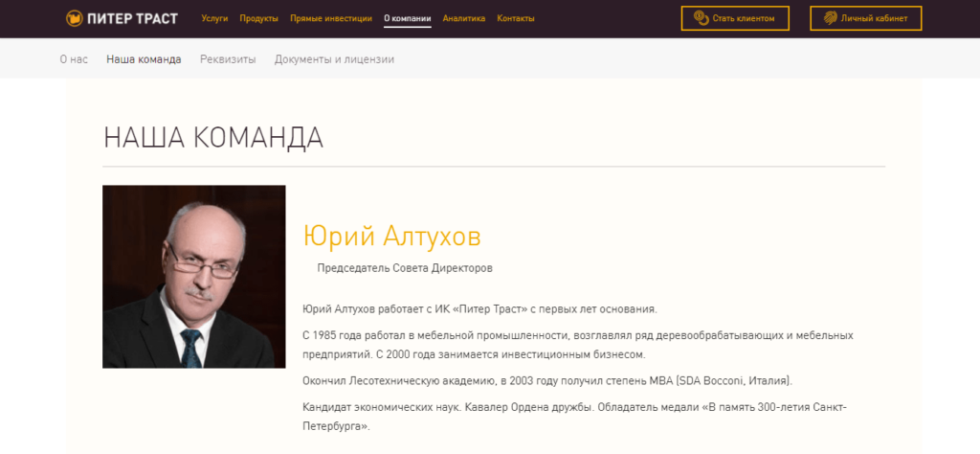Open the Личный кабинет button

point(865,18)
